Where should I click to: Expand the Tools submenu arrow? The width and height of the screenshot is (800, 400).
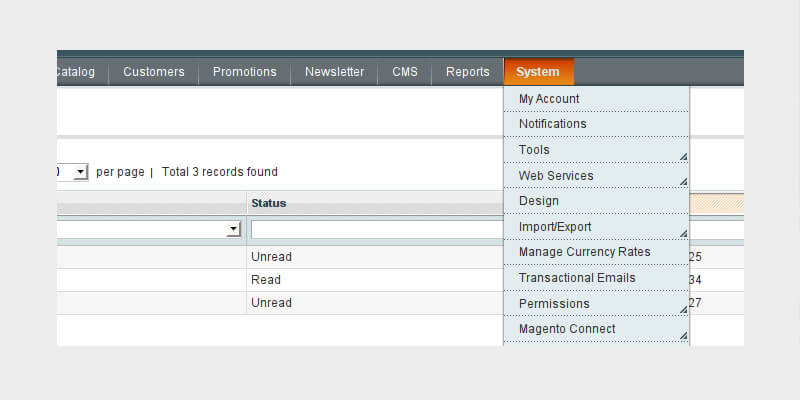pyautogui.click(x=683, y=156)
